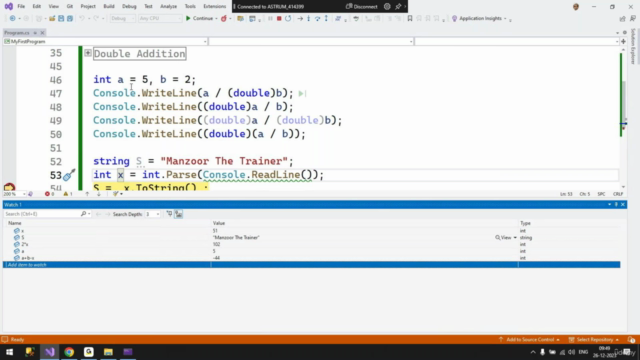The image size is (640, 360).
Task: Click the Hot Reload flame icon
Action: coord(224,18)
